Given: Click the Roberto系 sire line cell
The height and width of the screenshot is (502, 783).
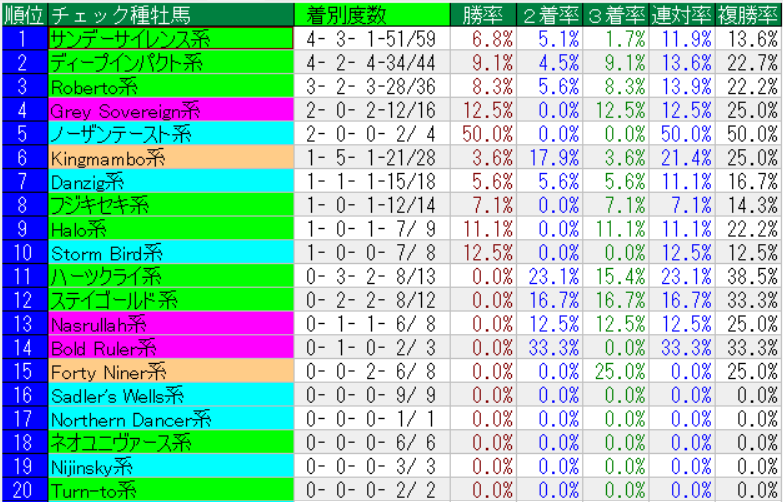Looking at the screenshot, I should tap(171, 86).
